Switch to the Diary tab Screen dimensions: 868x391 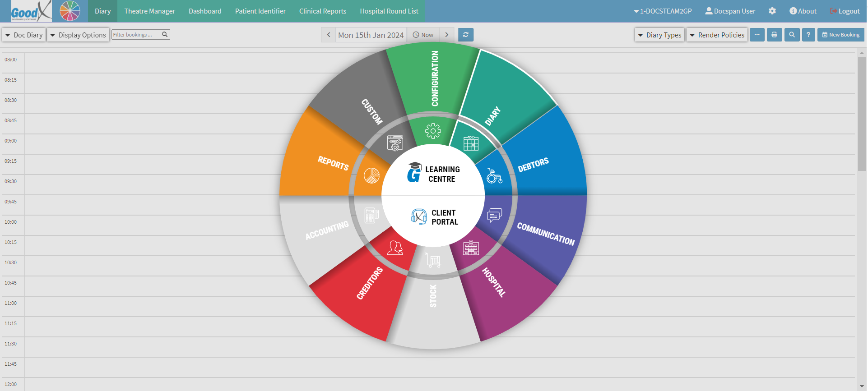(102, 11)
